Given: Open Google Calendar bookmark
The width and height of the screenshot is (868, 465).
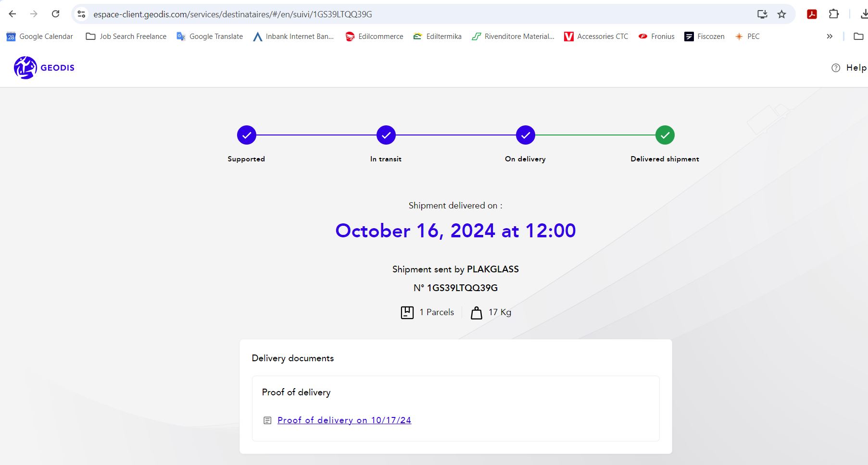Looking at the screenshot, I should [x=40, y=37].
